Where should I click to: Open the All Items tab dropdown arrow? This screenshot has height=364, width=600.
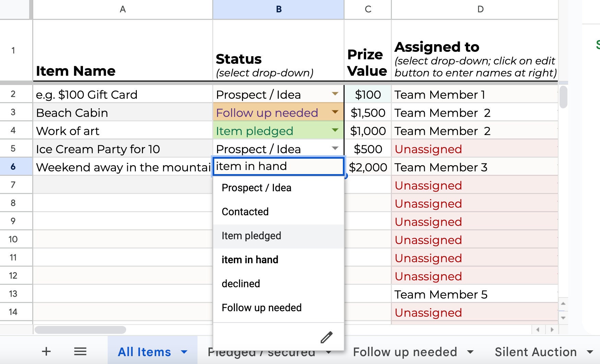pyautogui.click(x=184, y=352)
